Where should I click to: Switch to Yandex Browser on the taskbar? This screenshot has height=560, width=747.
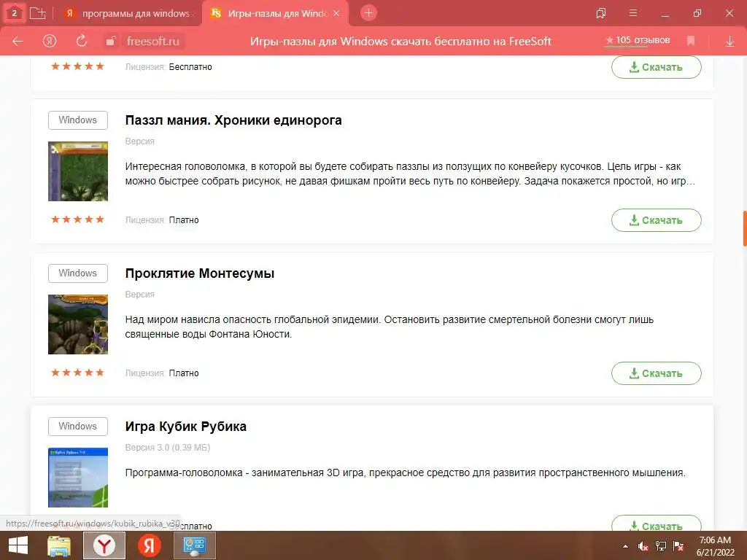click(104, 545)
